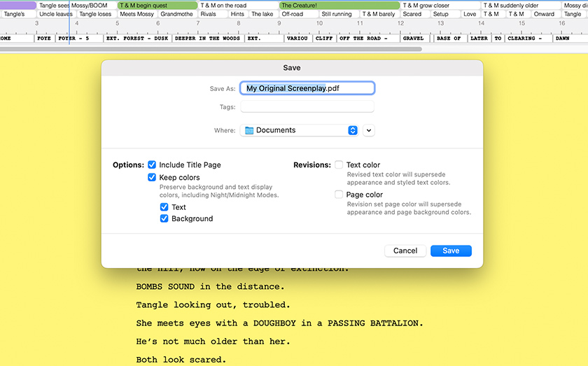Image resolution: width=588 pixels, height=366 pixels.
Task: Uncheck the Text color preservation checkbox
Action: tap(164, 207)
